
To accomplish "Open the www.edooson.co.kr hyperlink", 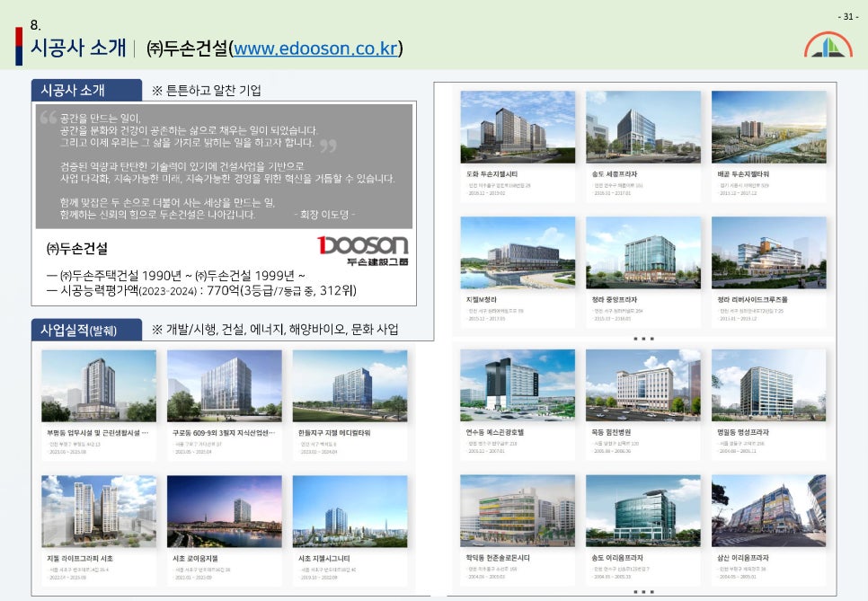I will pos(315,49).
